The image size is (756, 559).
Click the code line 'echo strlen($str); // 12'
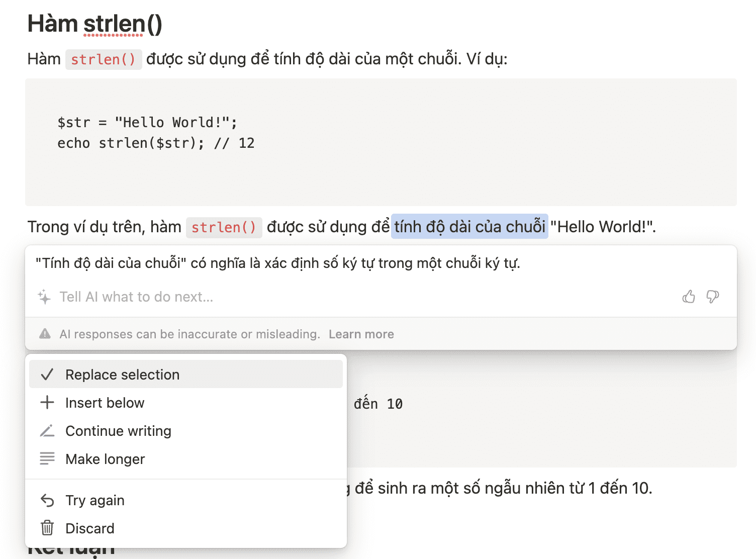[156, 143]
